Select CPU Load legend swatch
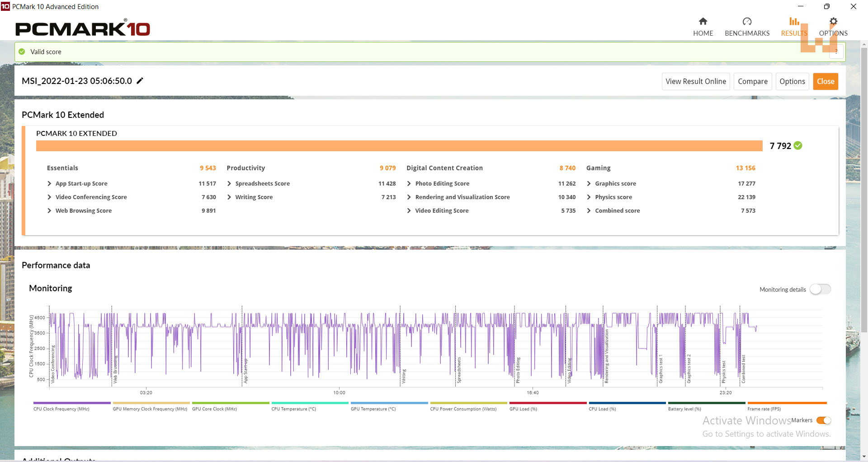Viewport: 868px width, 462px height. pyautogui.click(x=627, y=403)
